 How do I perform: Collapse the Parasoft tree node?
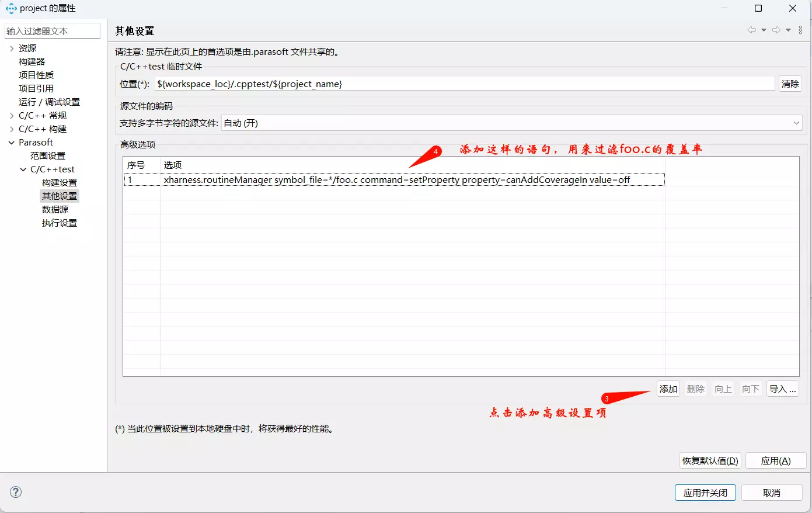click(12, 143)
